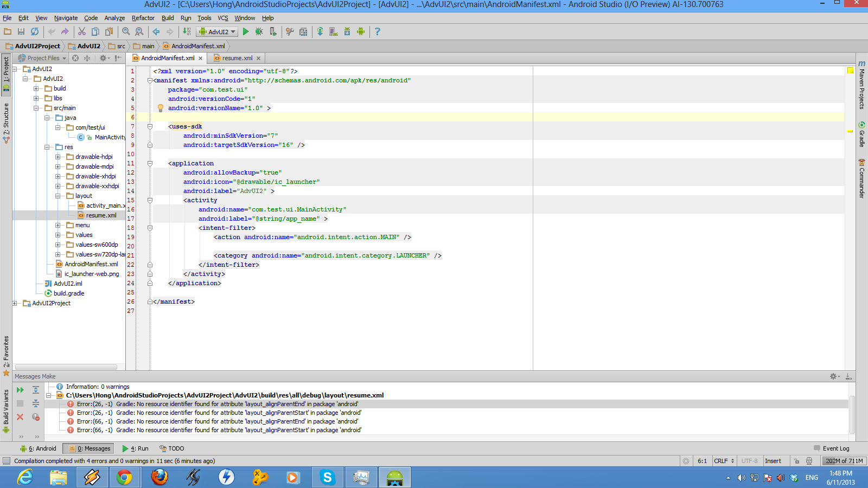Click the yellow error stripe status square
Screen dimensions: 868x488
click(x=850, y=70)
